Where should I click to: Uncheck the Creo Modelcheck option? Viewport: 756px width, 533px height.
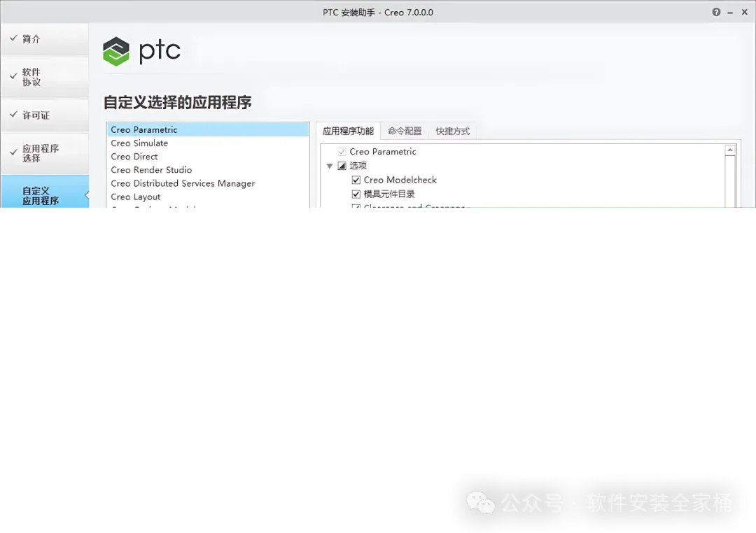356,180
